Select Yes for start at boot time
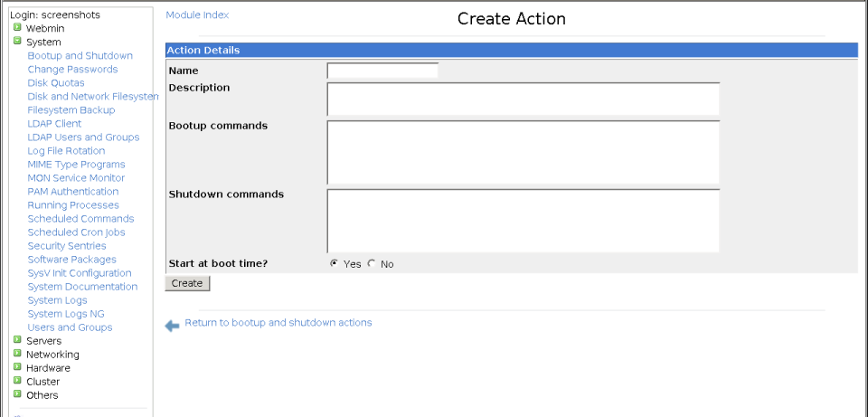Image resolution: width=868 pixels, height=417 pixels. click(x=334, y=263)
